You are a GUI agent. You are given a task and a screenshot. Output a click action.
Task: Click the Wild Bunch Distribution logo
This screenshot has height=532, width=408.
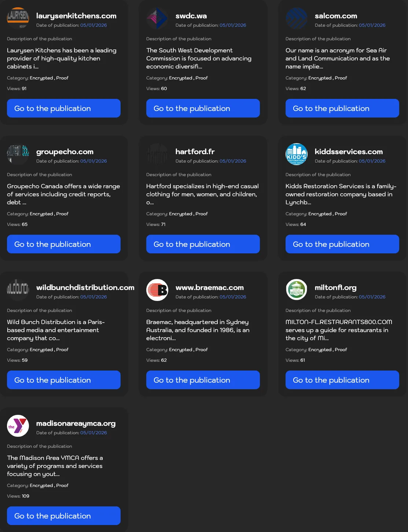18,290
